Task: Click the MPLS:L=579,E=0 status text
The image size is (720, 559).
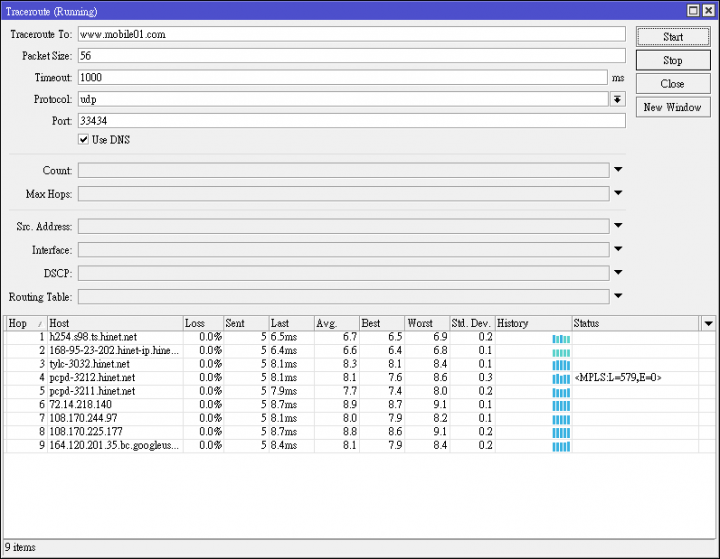Action: (x=618, y=378)
